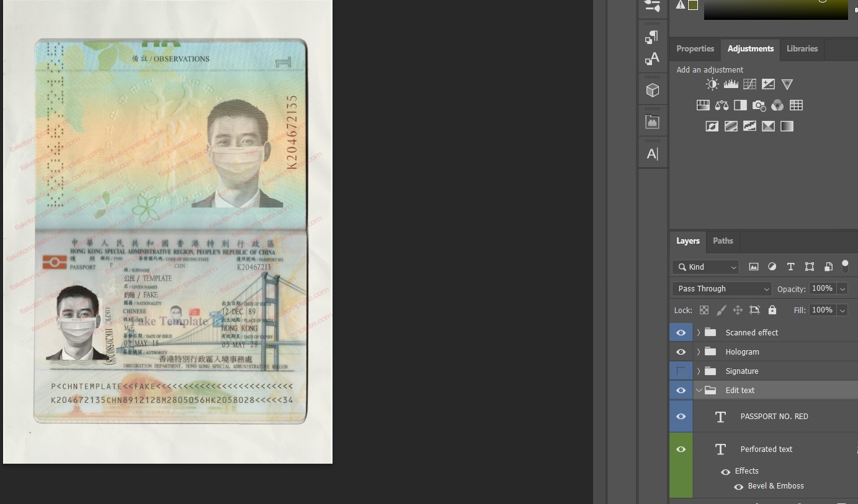This screenshot has width=858, height=504.
Task: Click the Lock transparent pixels button
Action: coord(704,310)
